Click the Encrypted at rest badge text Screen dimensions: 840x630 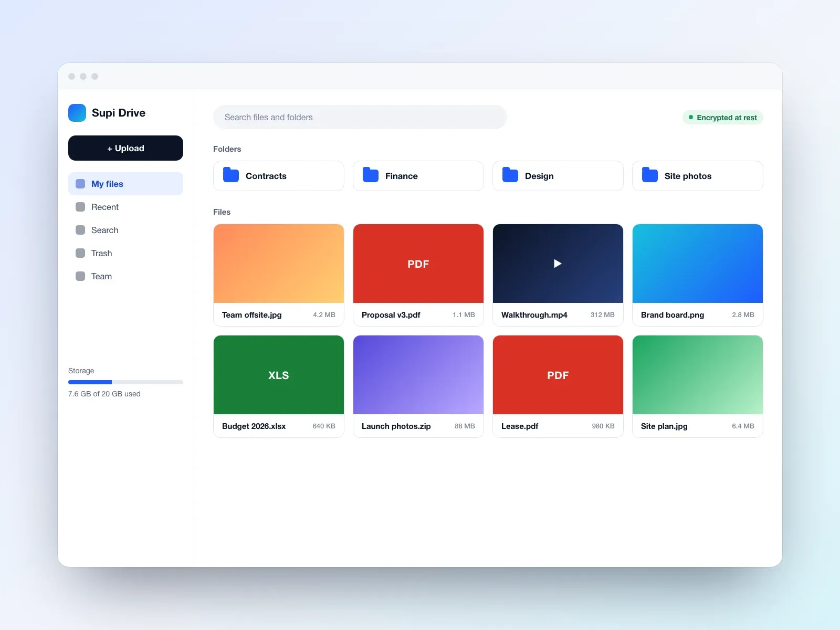727,118
